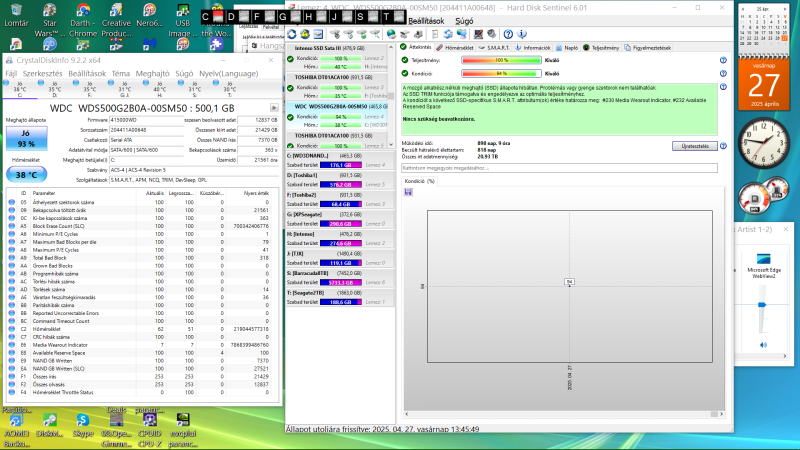Viewport: 800px width, 450px height.
Task: Select G: [XPSeagate] partition entry
Action: tap(340, 219)
